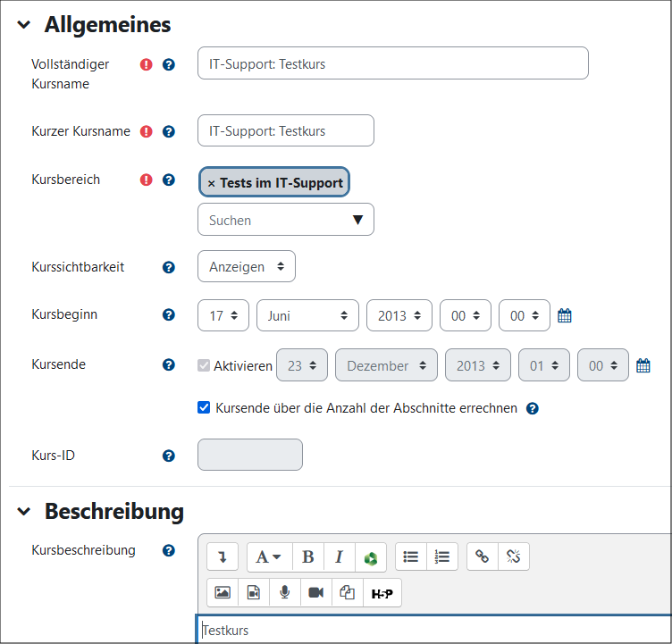Click the Vollständiger Kursname text field

[x=392, y=63]
